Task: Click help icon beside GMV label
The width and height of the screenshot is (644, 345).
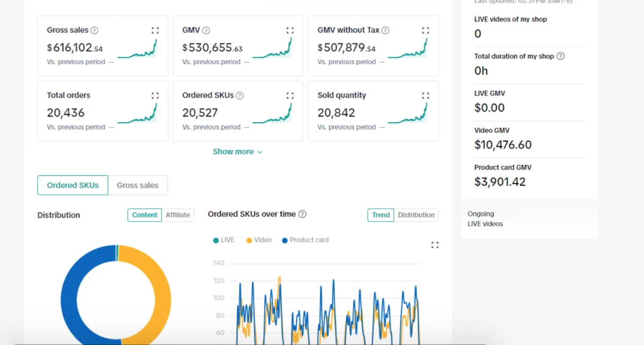Action: 206,31
